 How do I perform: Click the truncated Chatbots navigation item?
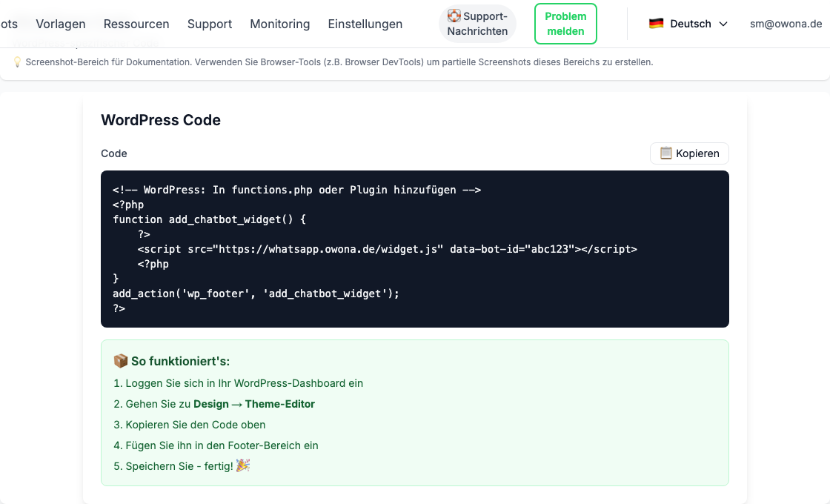click(9, 24)
